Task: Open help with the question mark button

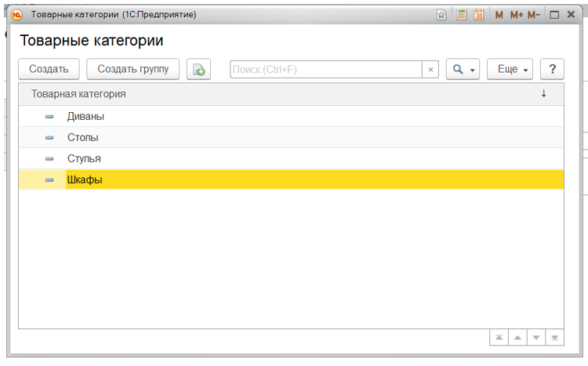Action: point(552,69)
